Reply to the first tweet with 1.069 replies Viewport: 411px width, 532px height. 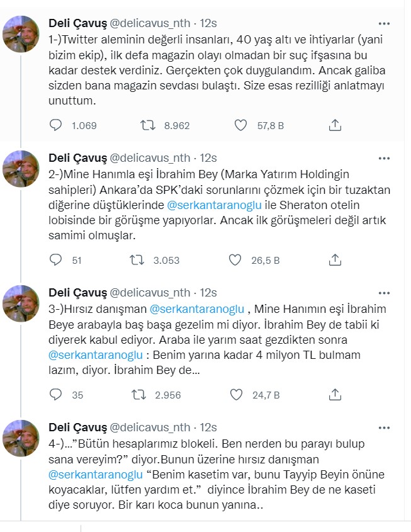point(56,125)
